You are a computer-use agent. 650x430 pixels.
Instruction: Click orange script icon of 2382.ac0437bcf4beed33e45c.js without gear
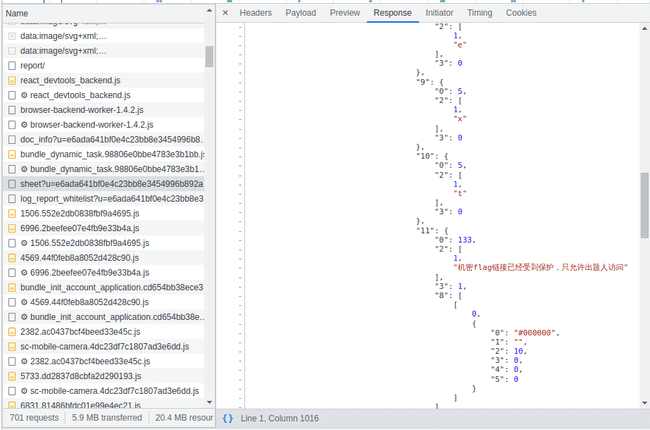[x=12, y=332]
